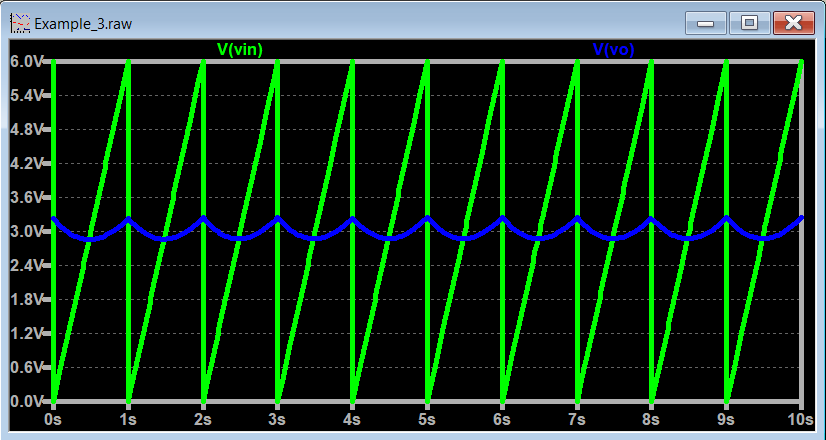Click the 5s label on time axis

point(427,420)
